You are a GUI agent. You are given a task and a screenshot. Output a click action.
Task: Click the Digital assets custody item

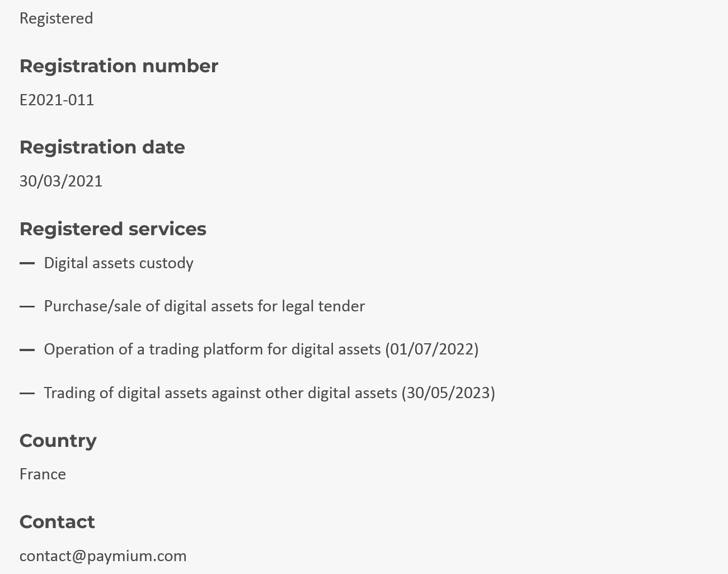tap(119, 263)
